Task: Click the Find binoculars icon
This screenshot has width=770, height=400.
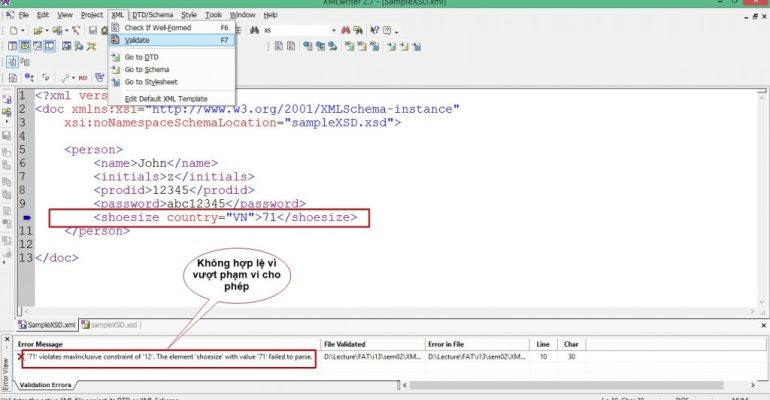Action: (x=254, y=30)
